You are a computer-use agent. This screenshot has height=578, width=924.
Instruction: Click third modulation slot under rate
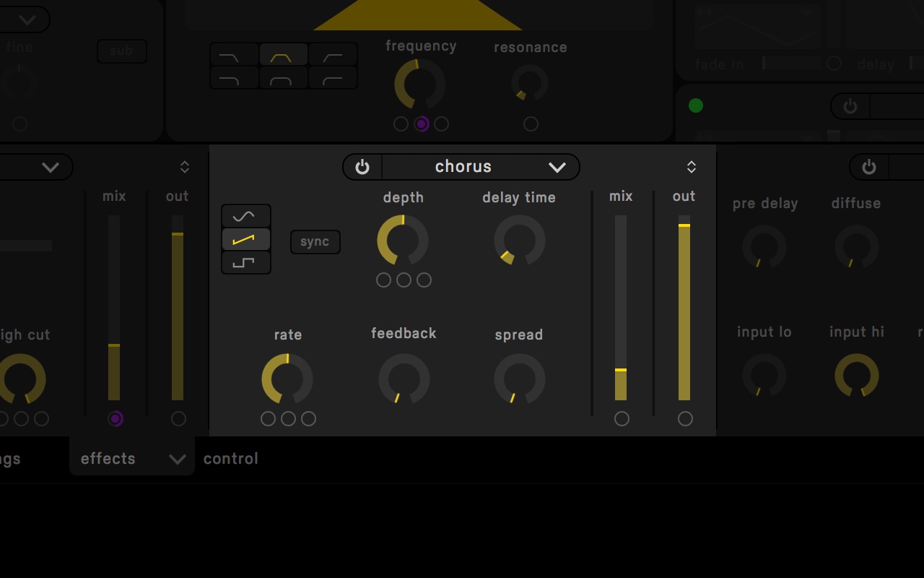point(309,418)
